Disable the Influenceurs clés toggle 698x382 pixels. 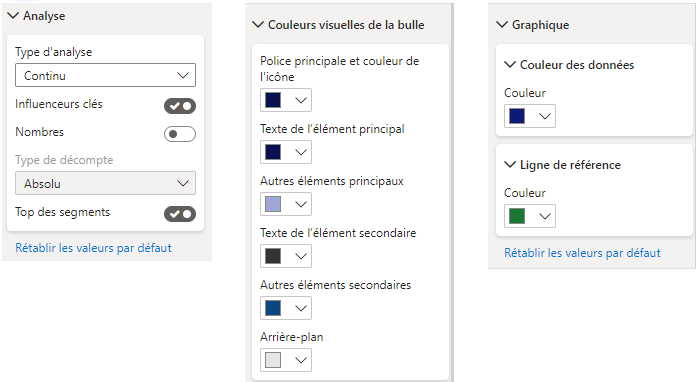point(180,106)
